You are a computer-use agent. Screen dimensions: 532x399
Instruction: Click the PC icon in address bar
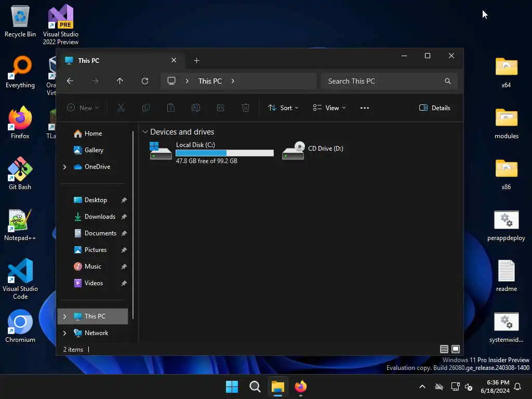coord(171,81)
